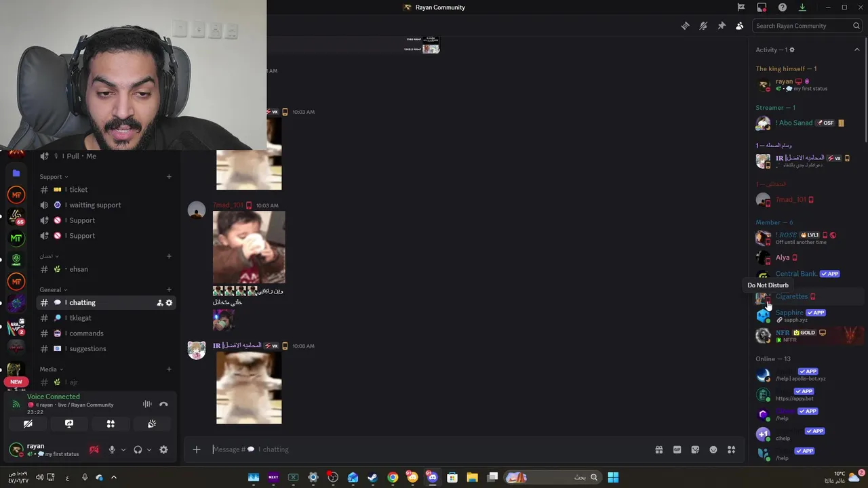Toggle noise suppression waveform icon
Screen dimensions: 868x488
coord(147,404)
